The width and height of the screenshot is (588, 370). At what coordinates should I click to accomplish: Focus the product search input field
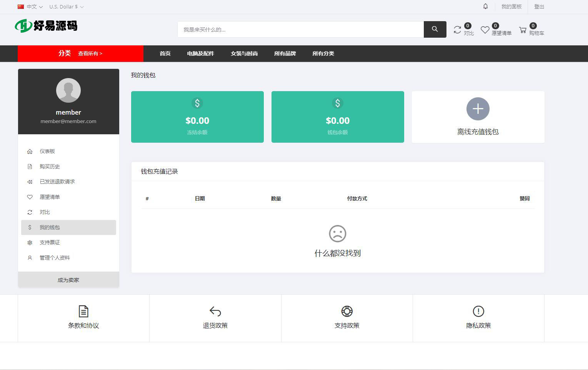click(x=300, y=29)
